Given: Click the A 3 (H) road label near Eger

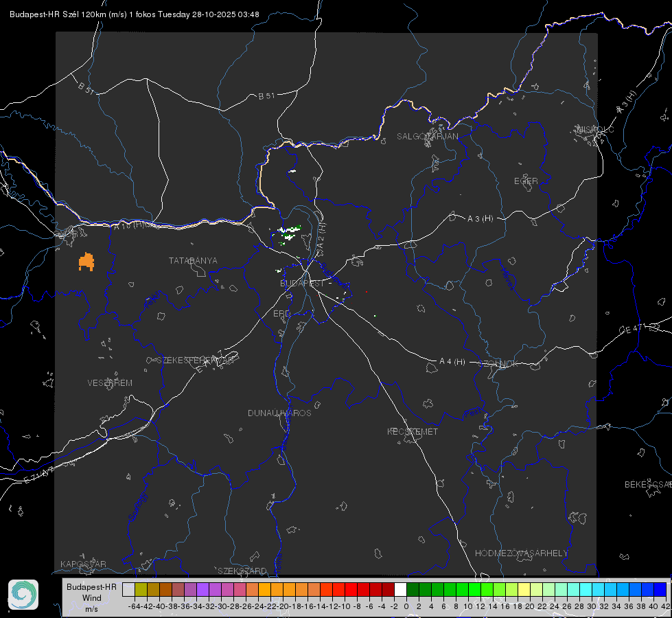Looking at the screenshot, I should (480, 219).
